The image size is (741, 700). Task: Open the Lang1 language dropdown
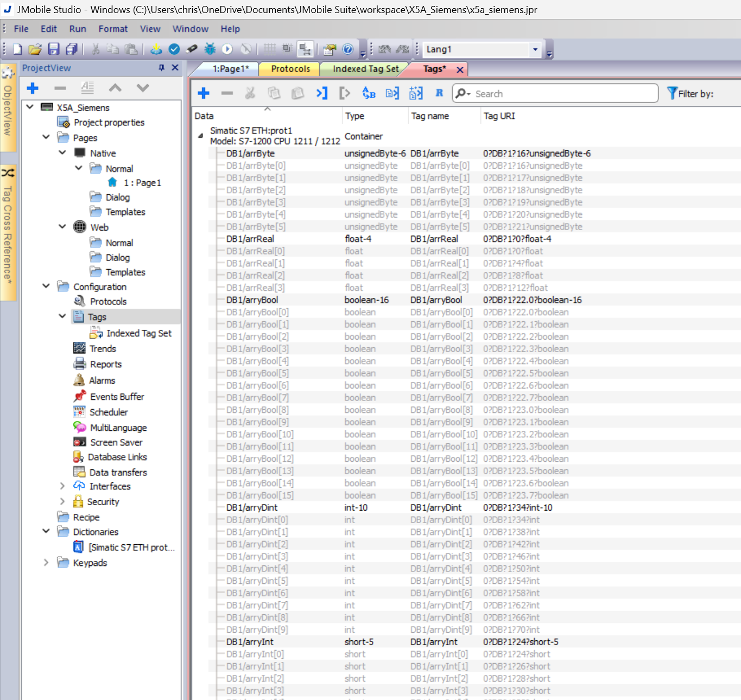click(535, 49)
